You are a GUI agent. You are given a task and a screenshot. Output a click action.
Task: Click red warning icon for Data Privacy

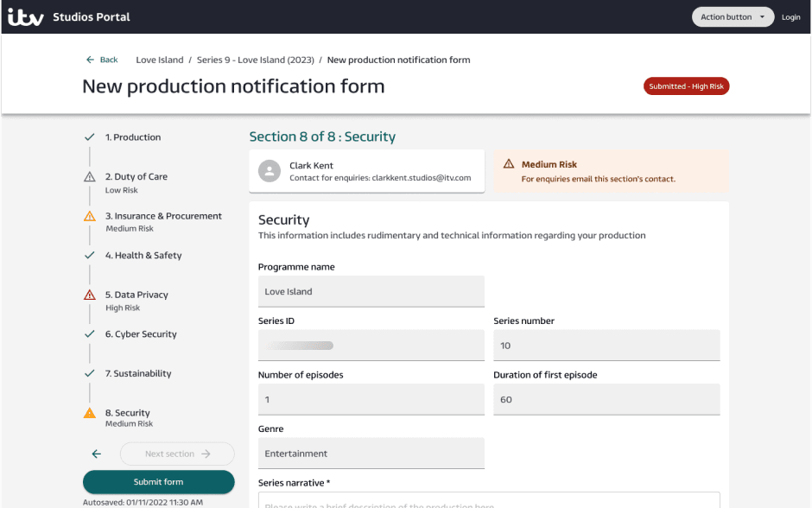coord(90,295)
